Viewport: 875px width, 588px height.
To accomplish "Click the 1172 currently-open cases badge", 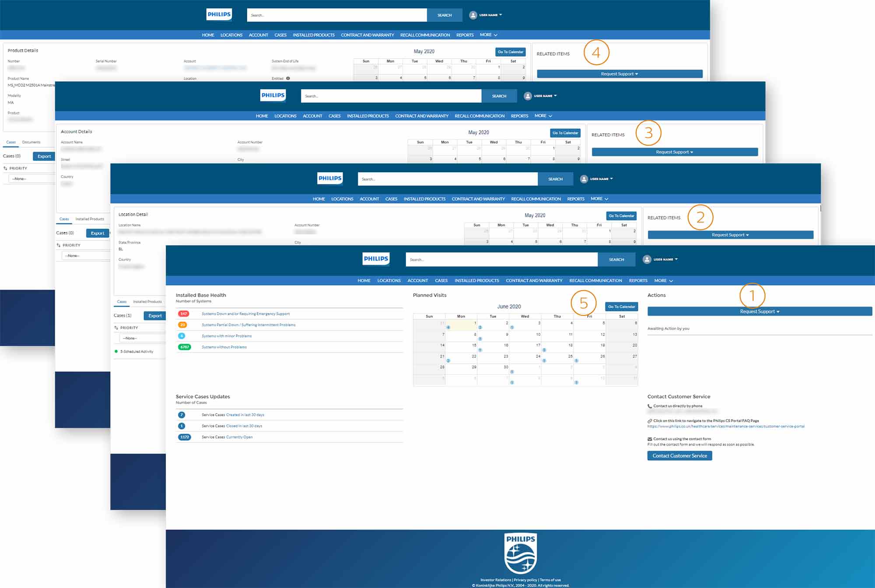I will coord(184,437).
